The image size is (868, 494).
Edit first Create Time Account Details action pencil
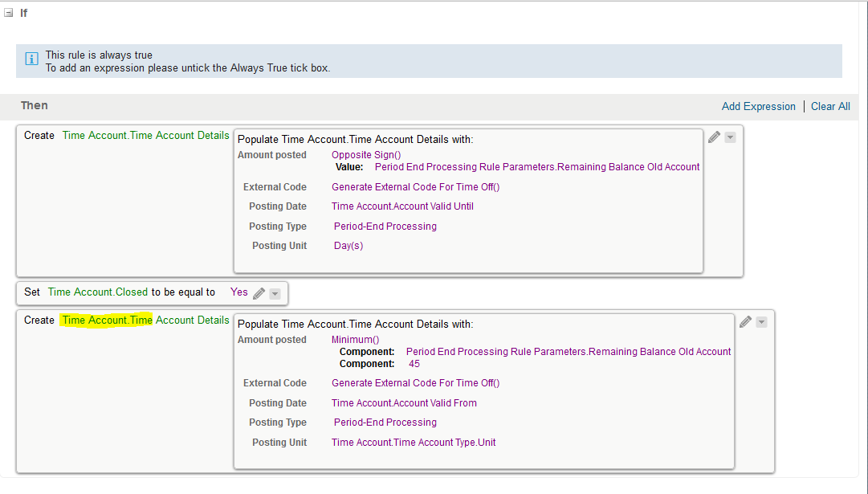pyautogui.click(x=714, y=137)
